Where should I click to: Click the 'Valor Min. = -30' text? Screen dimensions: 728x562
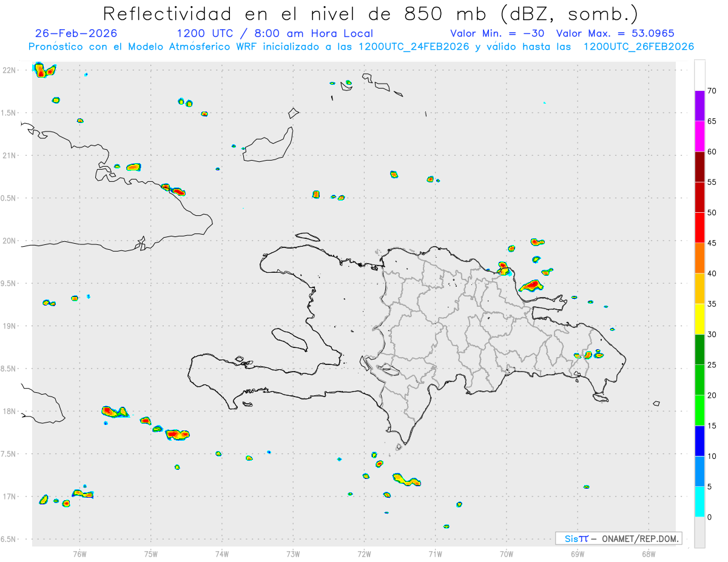[498, 33]
